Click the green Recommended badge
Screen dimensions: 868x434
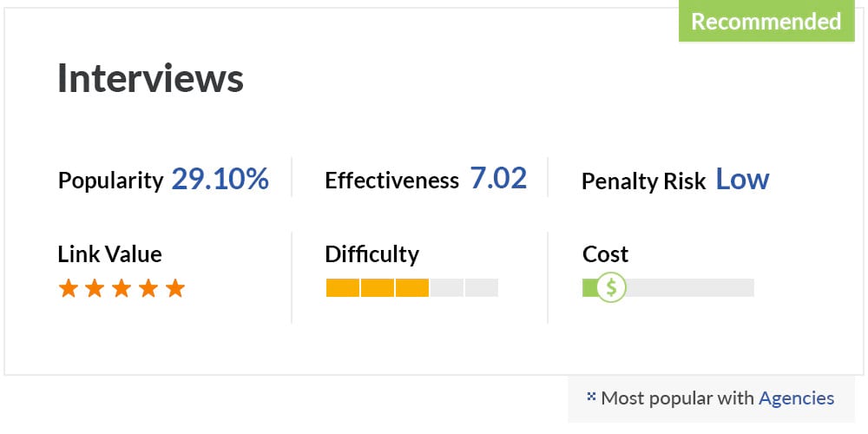coord(766,21)
